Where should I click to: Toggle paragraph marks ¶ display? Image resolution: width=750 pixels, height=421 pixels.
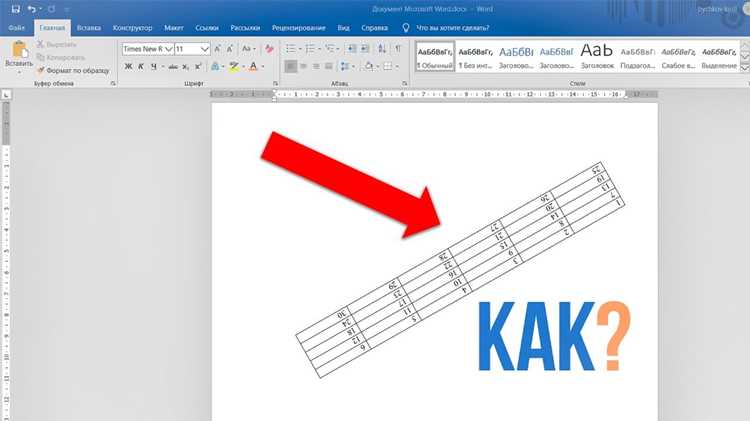coord(397,49)
